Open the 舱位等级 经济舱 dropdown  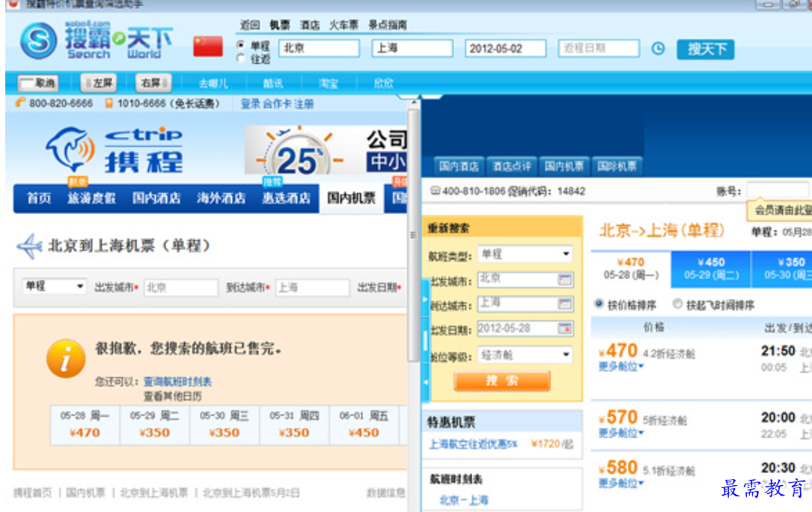pyautogui.click(x=525, y=355)
